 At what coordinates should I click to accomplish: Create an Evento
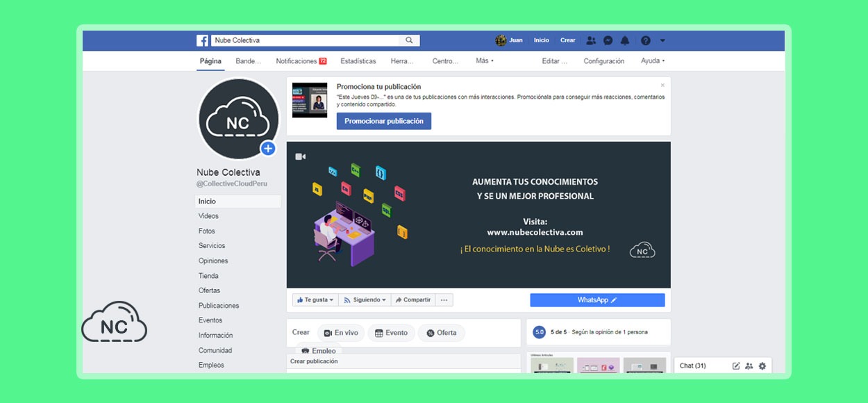pyautogui.click(x=391, y=333)
